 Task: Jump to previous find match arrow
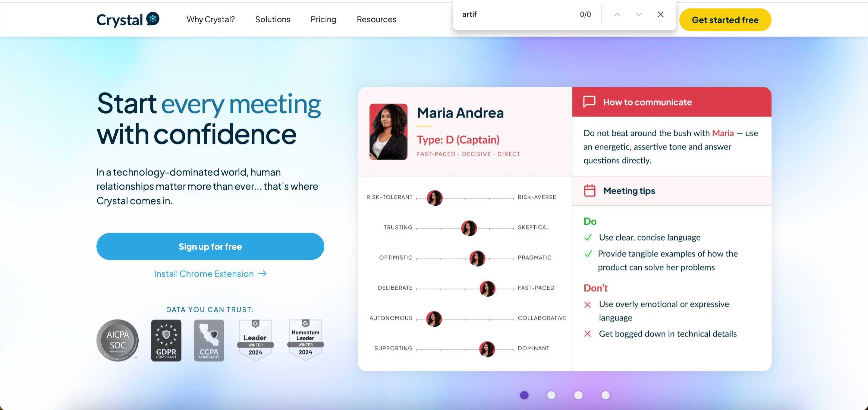[617, 14]
